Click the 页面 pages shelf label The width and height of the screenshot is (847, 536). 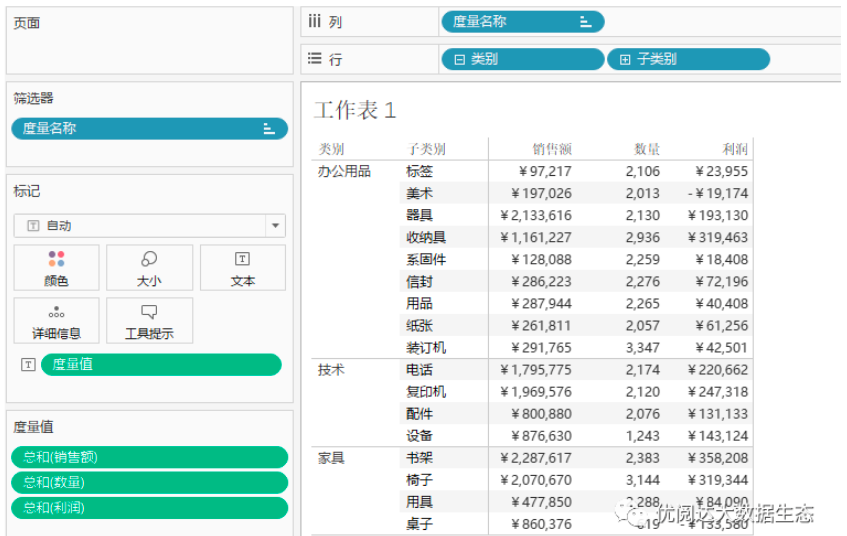click(26, 23)
